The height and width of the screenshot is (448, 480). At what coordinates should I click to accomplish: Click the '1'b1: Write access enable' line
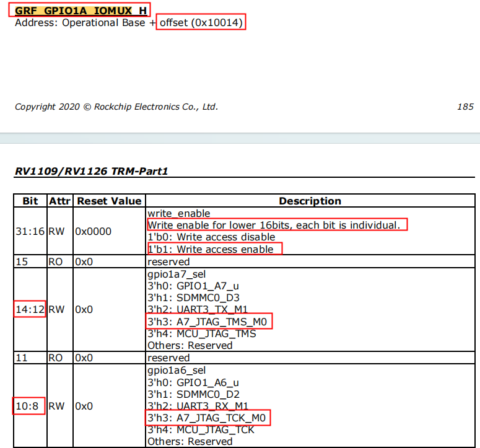tap(213, 249)
